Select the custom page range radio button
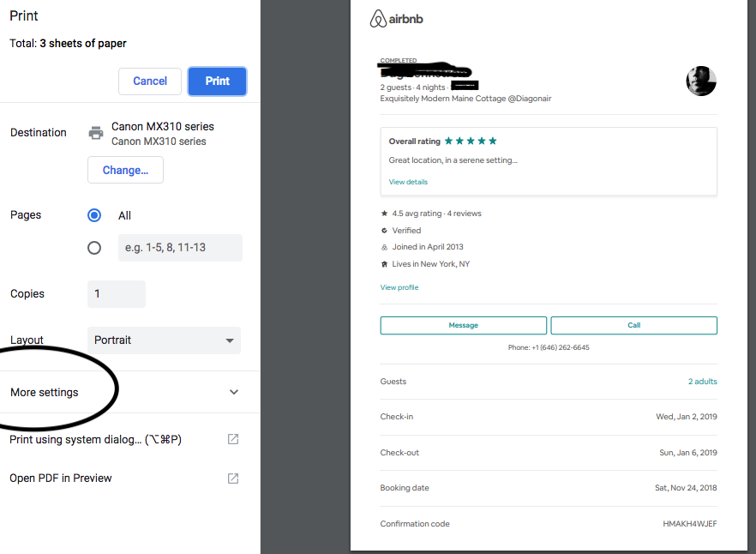Screen dimensions: 756x554 pos(94,248)
